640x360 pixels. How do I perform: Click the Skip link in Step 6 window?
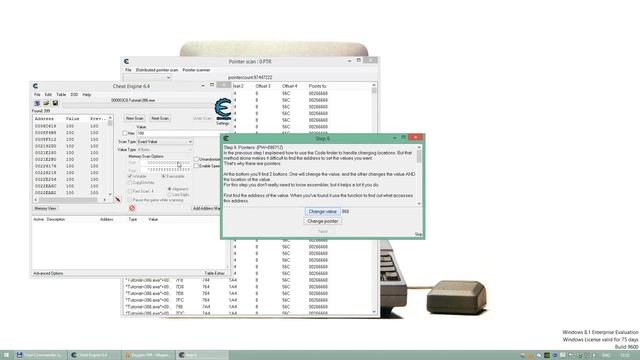(x=418, y=234)
